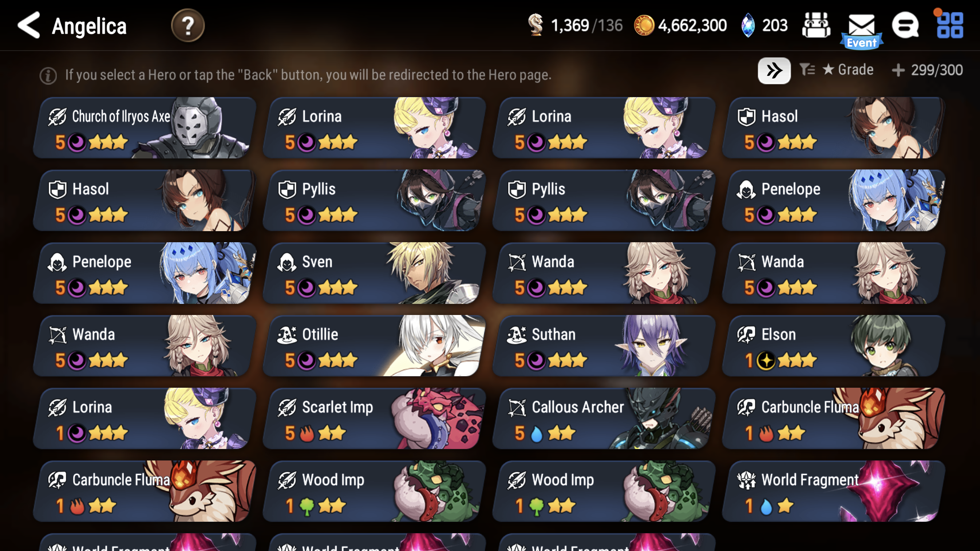Tap the stamina dragon emblem icon
This screenshot has height=551, width=980.
[536, 25]
